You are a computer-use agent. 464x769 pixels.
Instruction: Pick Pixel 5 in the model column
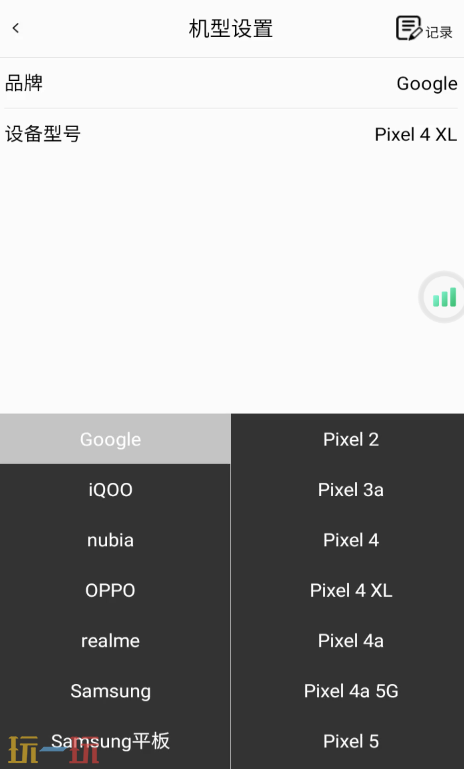pyautogui.click(x=351, y=741)
